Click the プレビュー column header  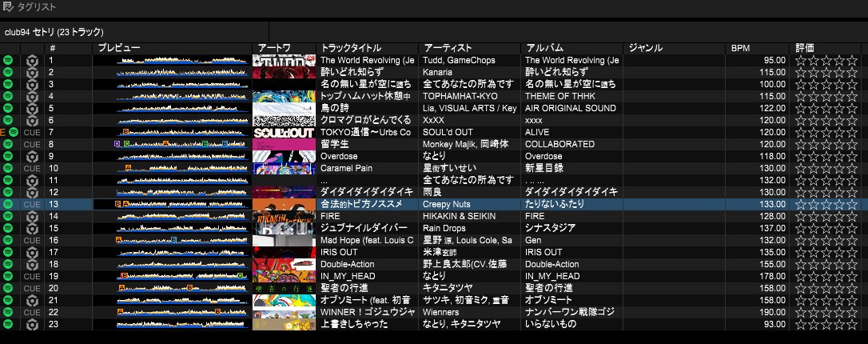click(172, 48)
